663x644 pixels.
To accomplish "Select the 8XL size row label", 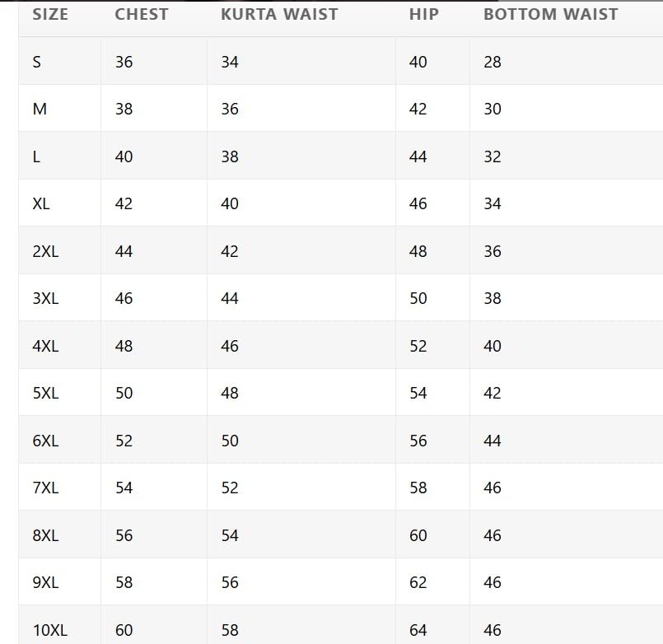I will point(45,536).
